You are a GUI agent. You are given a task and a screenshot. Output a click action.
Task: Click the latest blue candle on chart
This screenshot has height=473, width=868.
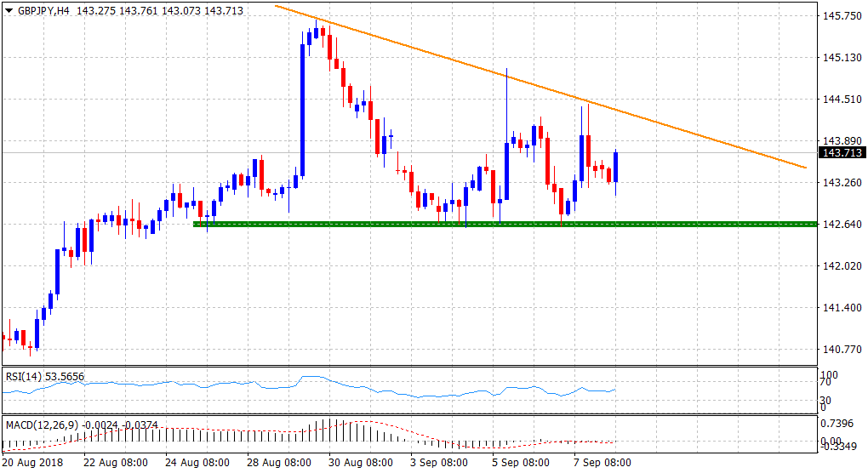coord(616,167)
